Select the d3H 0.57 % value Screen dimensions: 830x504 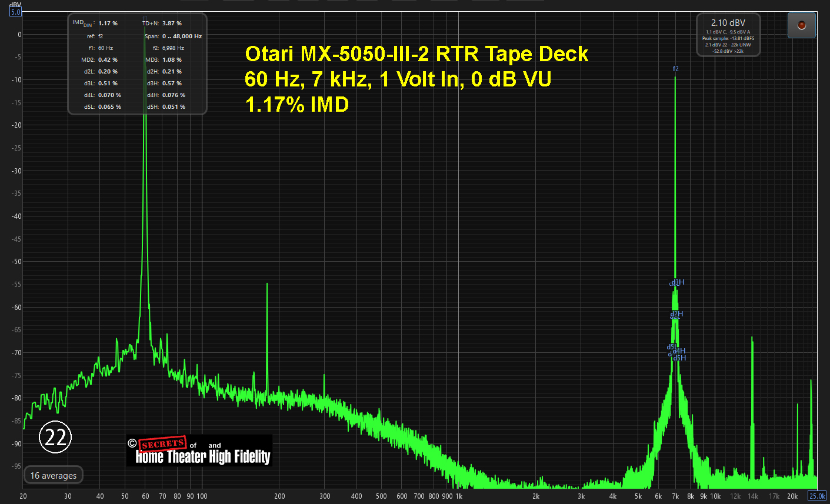tap(172, 84)
